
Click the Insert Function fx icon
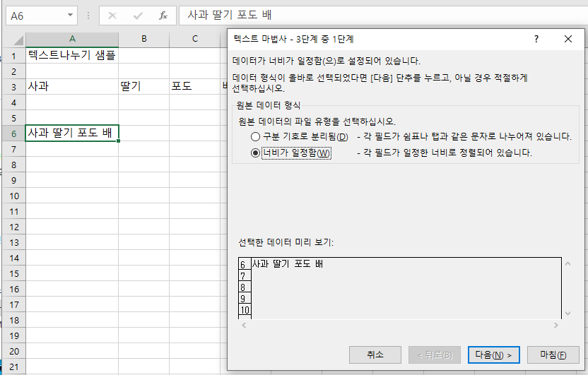[163, 16]
